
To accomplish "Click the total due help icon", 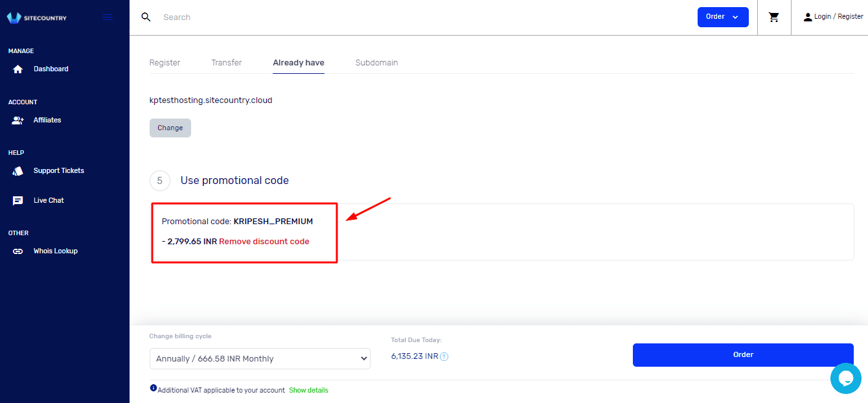I will pyautogui.click(x=444, y=356).
